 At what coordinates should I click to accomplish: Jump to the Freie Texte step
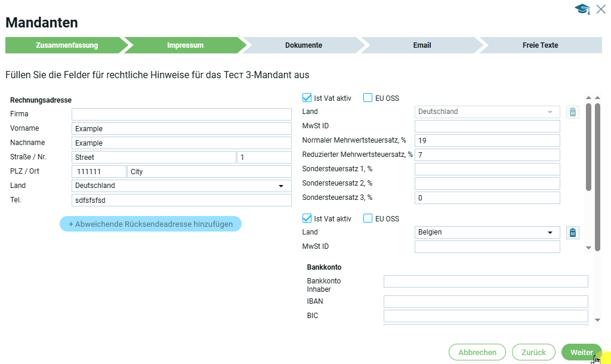coord(540,45)
